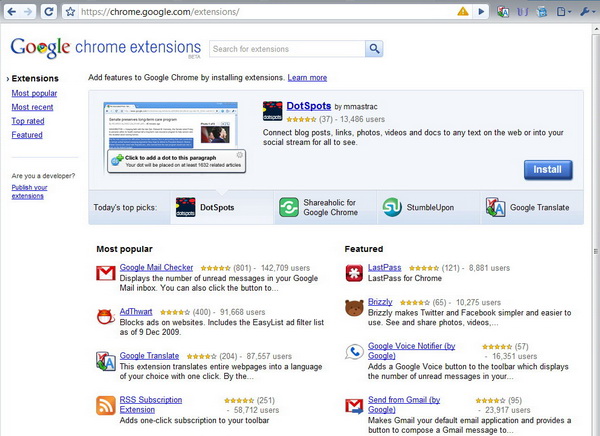Open the Google Mail Checker link

coord(156,267)
